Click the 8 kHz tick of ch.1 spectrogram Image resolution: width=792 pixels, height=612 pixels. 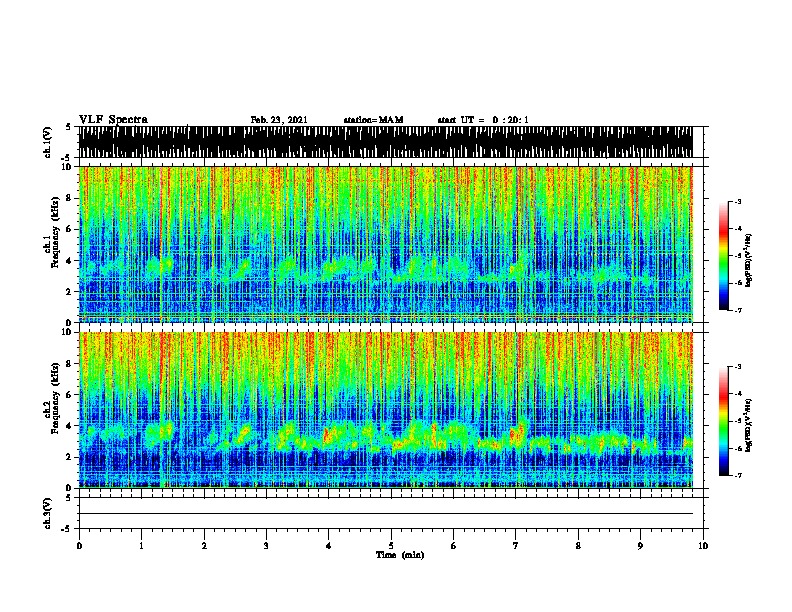point(70,198)
